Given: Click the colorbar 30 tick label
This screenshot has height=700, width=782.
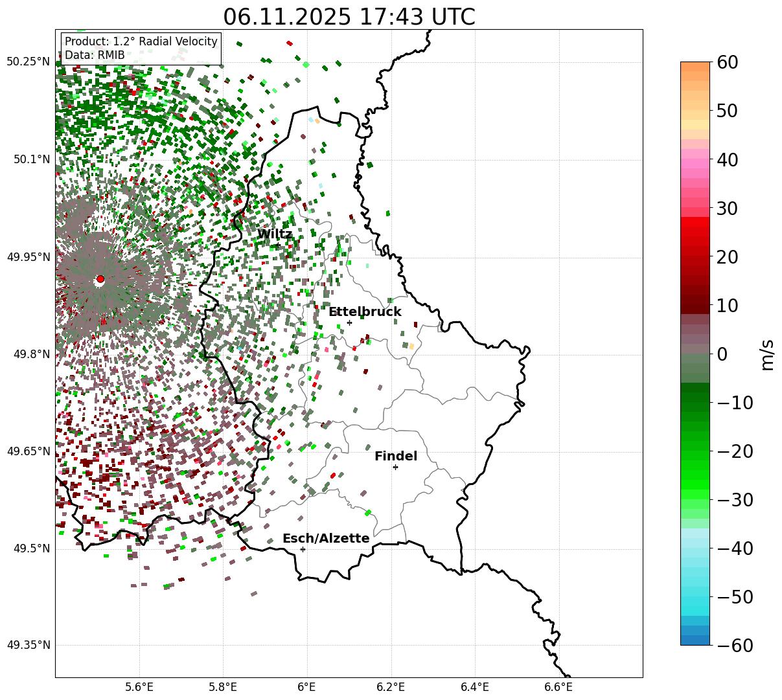Looking at the screenshot, I should 727,208.
